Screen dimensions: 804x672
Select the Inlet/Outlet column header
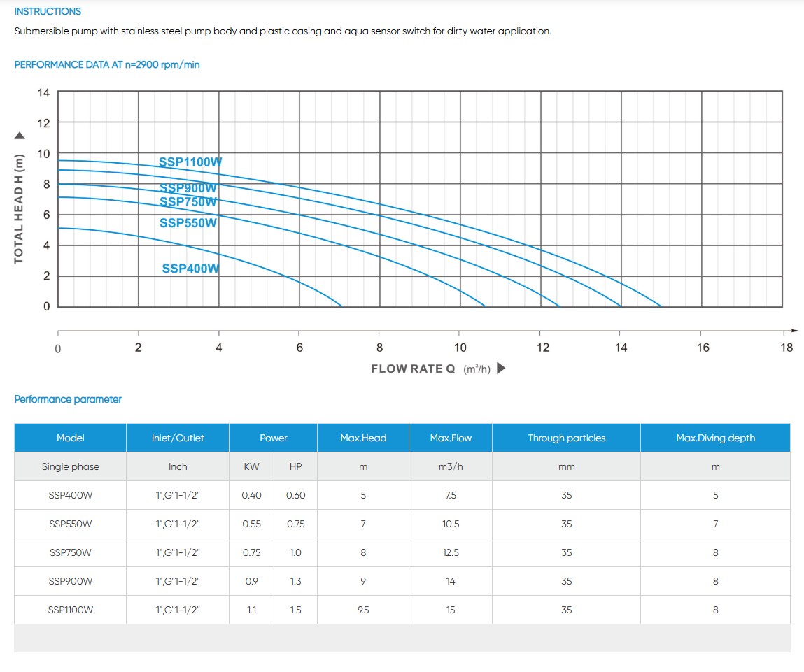pos(178,438)
